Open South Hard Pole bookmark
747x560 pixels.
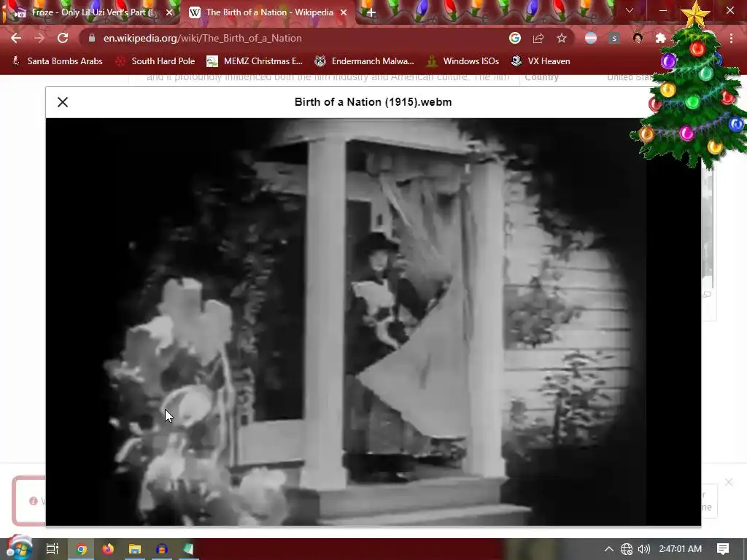[156, 61]
